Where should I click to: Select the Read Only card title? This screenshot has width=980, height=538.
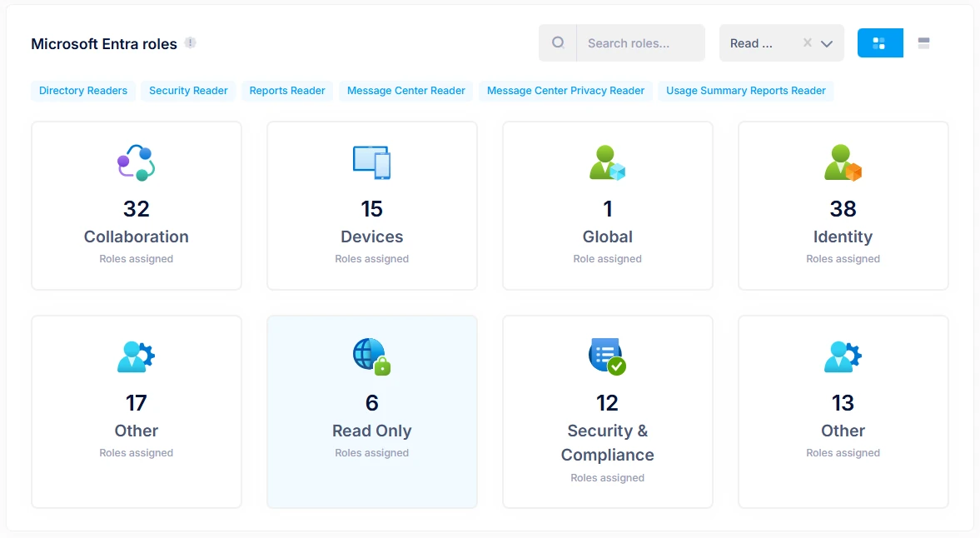pyautogui.click(x=372, y=431)
